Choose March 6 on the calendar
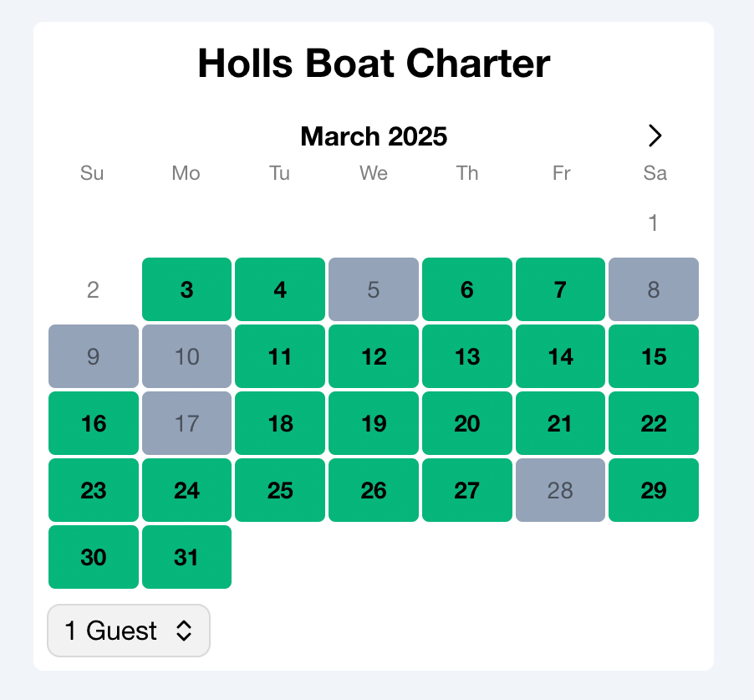754x700 pixels. point(467,289)
